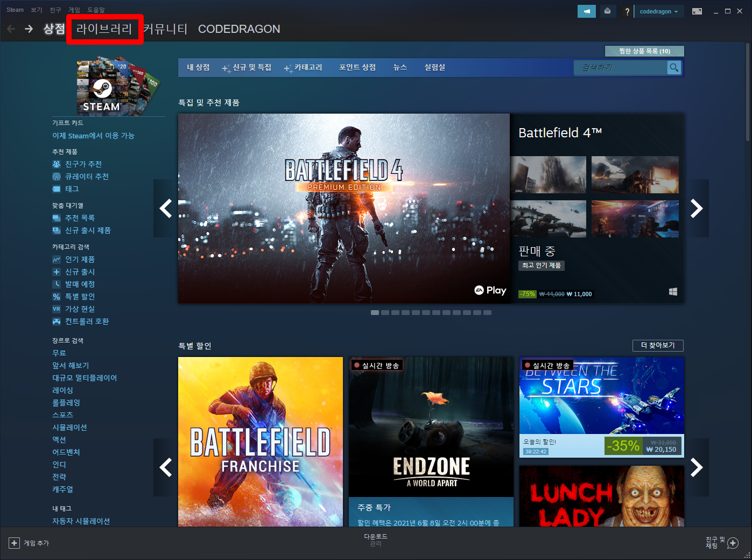Click the vertical page scrollbar
The height and width of the screenshot is (560, 752).
[748, 92]
